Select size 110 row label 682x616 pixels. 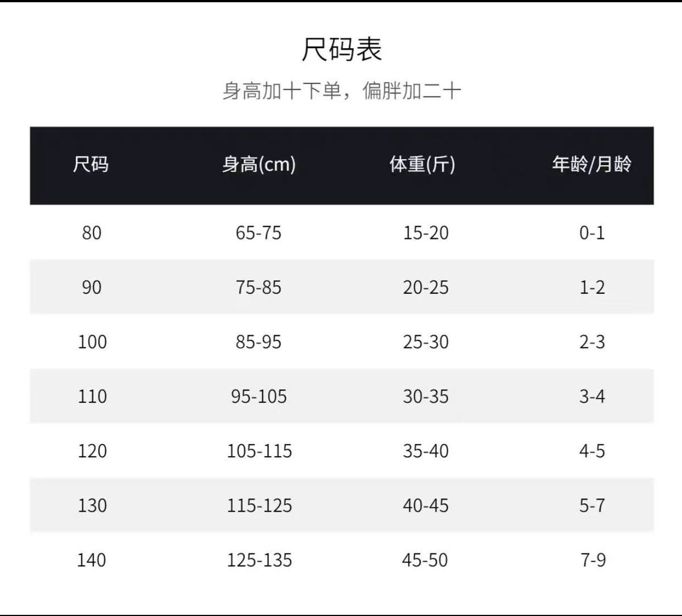tap(92, 396)
